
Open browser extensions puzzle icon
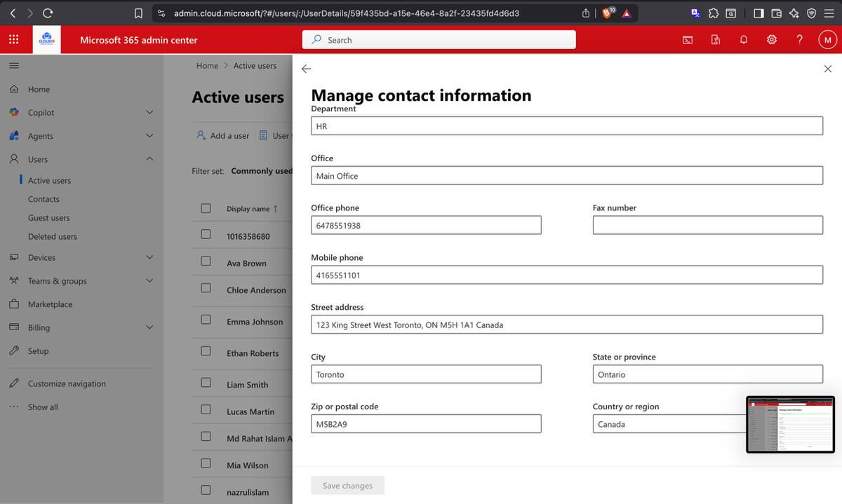click(x=714, y=13)
